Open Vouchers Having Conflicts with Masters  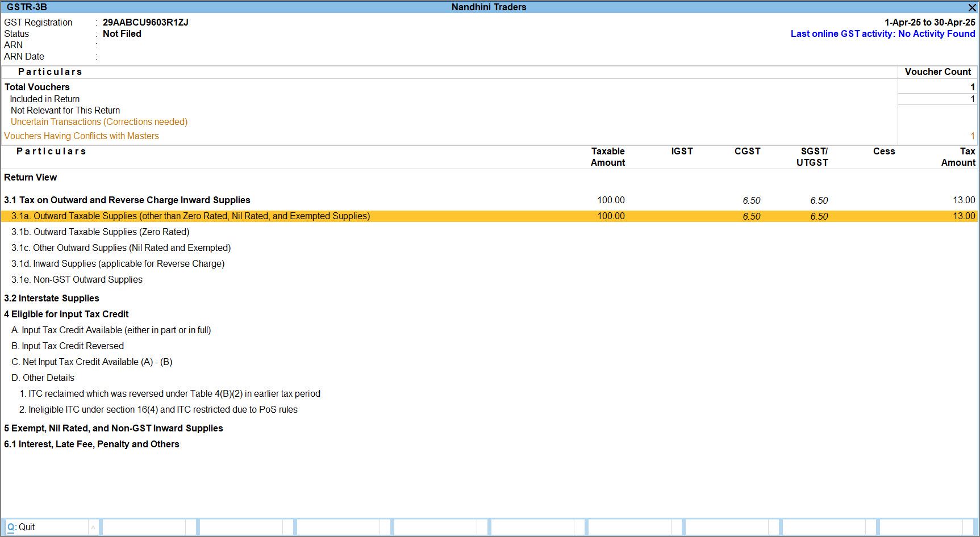tap(81, 136)
